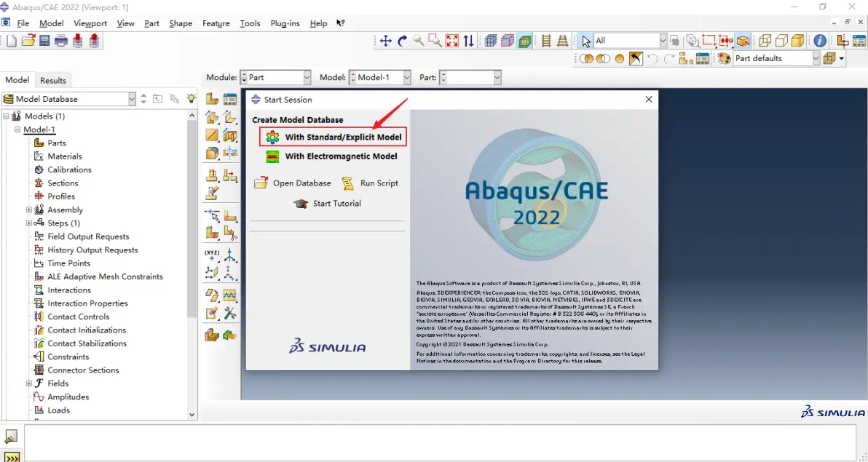The image size is (868, 462).
Task: Switch to the Model tab
Action: point(17,80)
